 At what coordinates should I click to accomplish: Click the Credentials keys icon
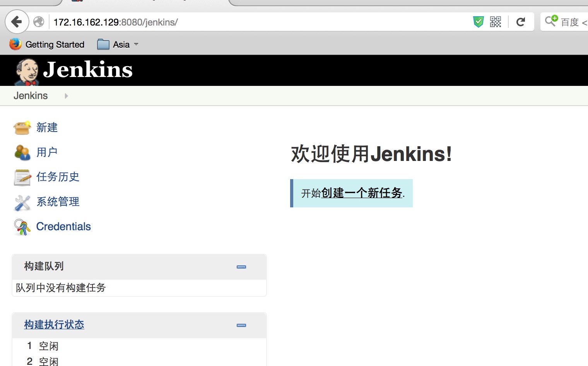[22, 227]
